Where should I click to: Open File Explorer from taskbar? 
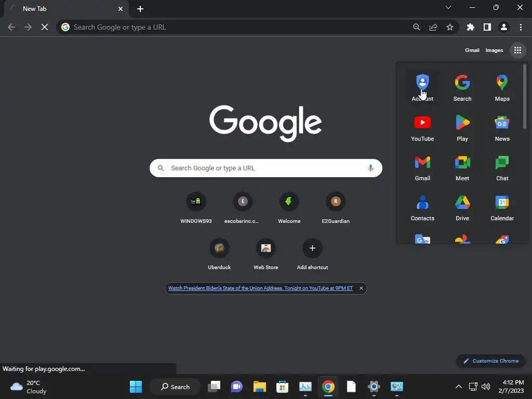260,387
